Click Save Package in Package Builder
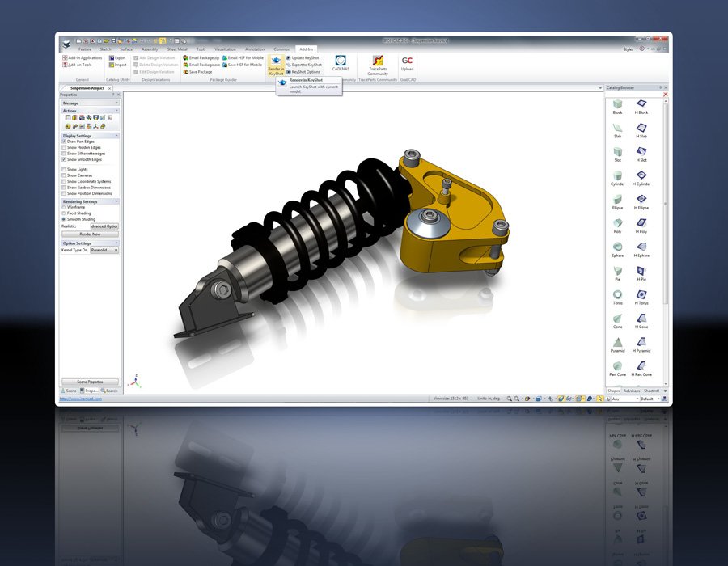The image size is (728, 566). point(197,72)
